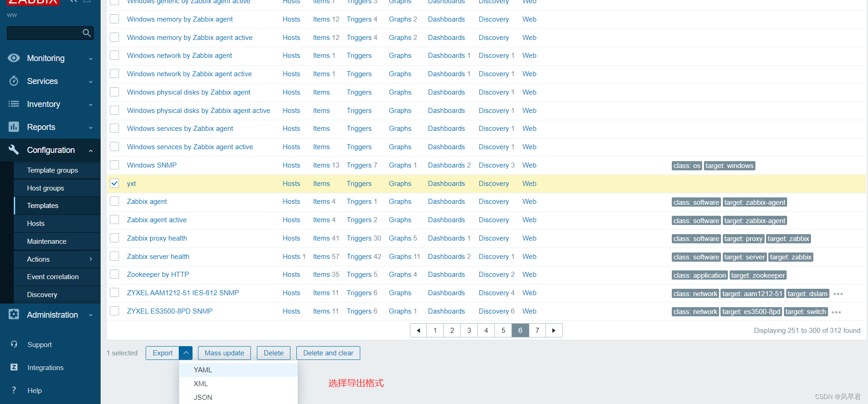The width and height of the screenshot is (868, 404).
Task: Check Zabbix agent active checkbox
Action: tap(114, 219)
